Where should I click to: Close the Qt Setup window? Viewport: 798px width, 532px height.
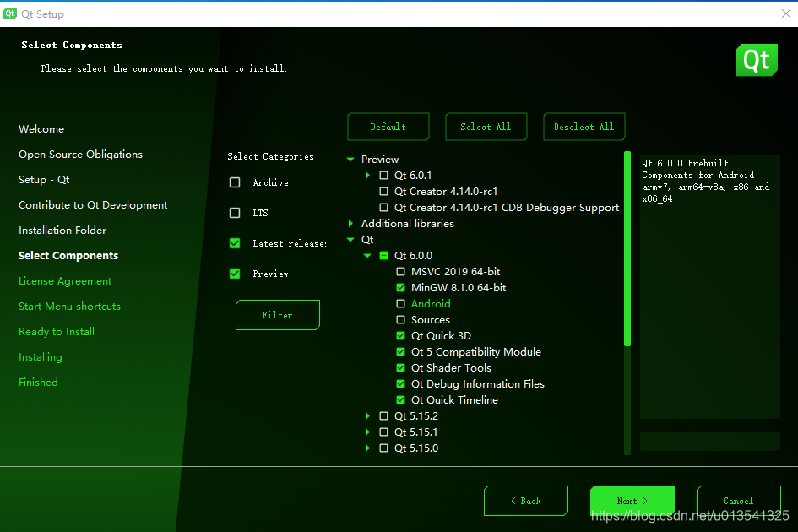point(786,14)
